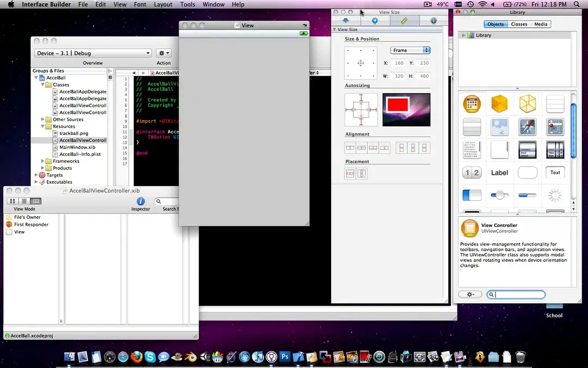Switch to the Size inspector ruler tab
This screenshot has height=368, width=588.
point(404,21)
